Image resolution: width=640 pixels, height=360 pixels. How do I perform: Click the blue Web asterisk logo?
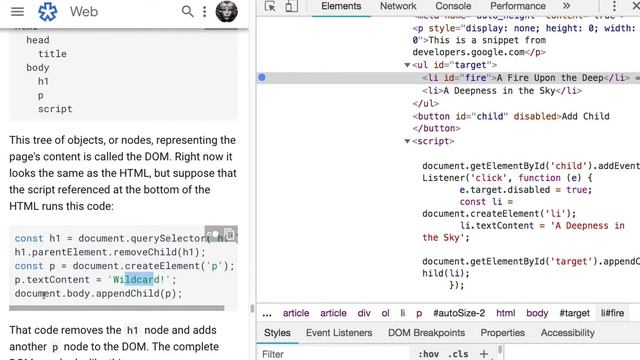47,11
